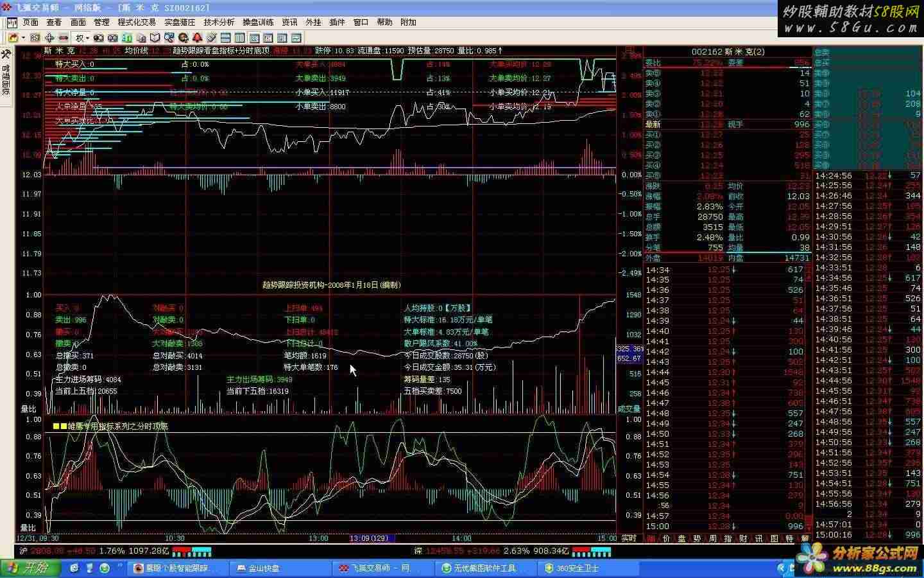The height and width of the screenshot is (578, 924).
Task: Select the 特 tab in bottom panel tabs
Action: coord(789,538)
